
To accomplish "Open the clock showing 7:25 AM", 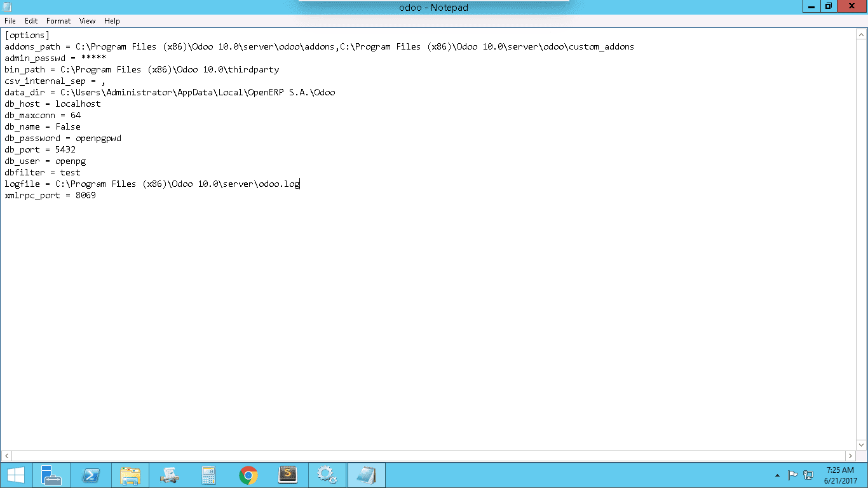I will click(x=840, y=475).
